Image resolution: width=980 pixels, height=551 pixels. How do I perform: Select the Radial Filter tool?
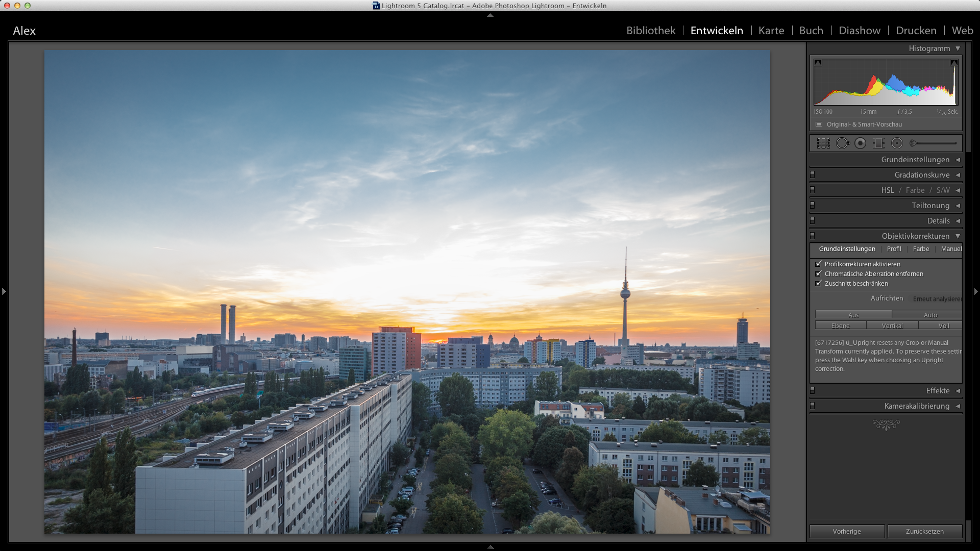click(897, 143)
